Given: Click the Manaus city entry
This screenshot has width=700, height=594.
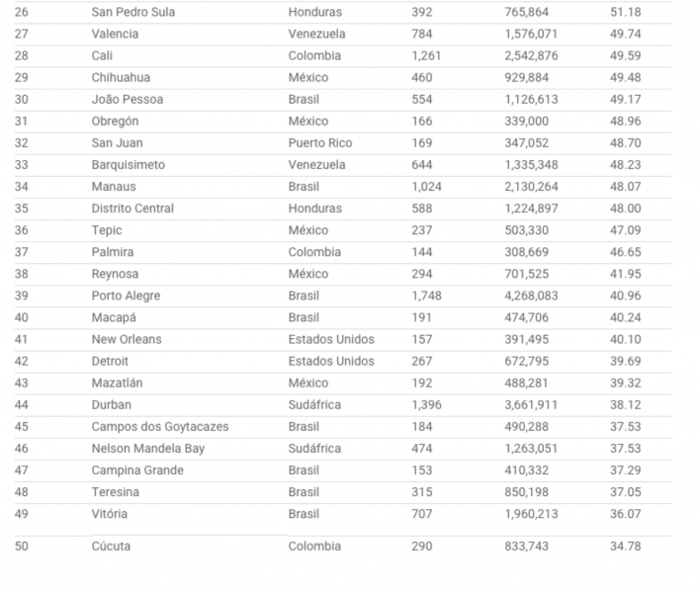Looking at the screenshot, I should 114,186.
